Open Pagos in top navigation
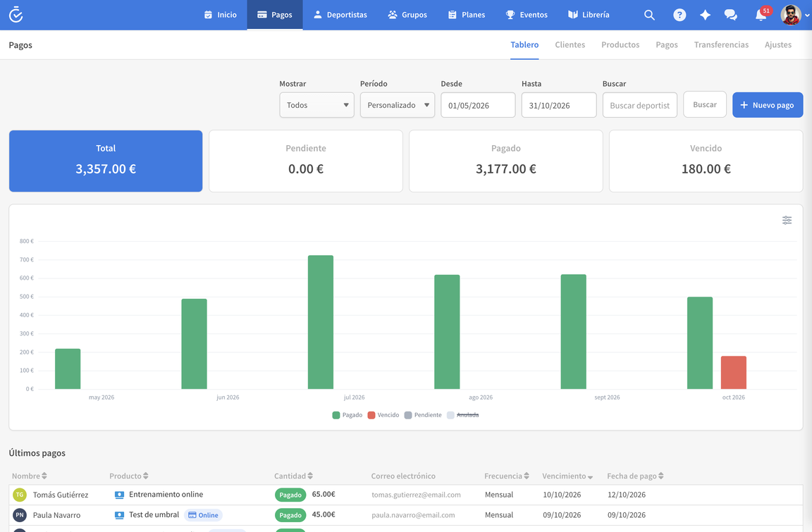Screen dimensions: 812x532 [x=275, y=15]
